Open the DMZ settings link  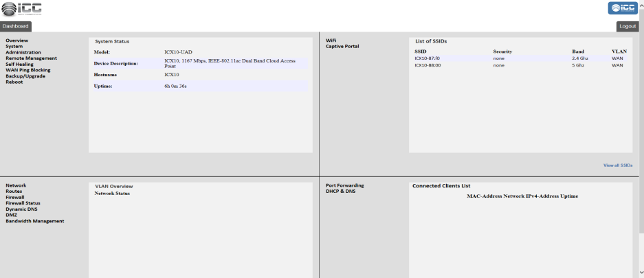click(12, 215)
